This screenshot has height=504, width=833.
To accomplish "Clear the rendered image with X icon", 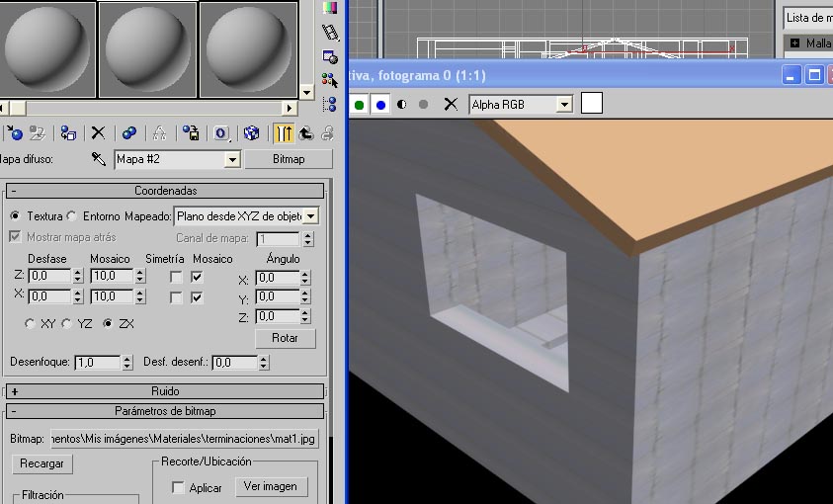I will pos(451,104).
